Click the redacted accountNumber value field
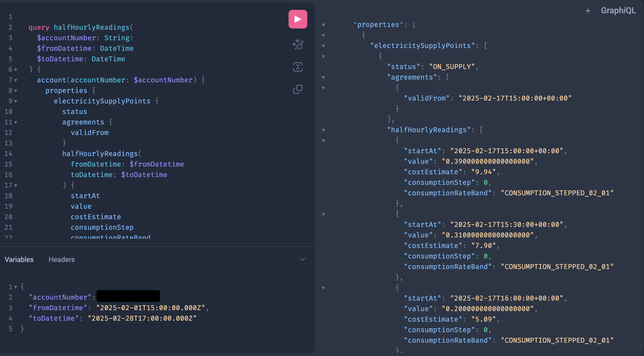Image resolution: width=644 pixels, height=356 pixels. pos(128,296)
